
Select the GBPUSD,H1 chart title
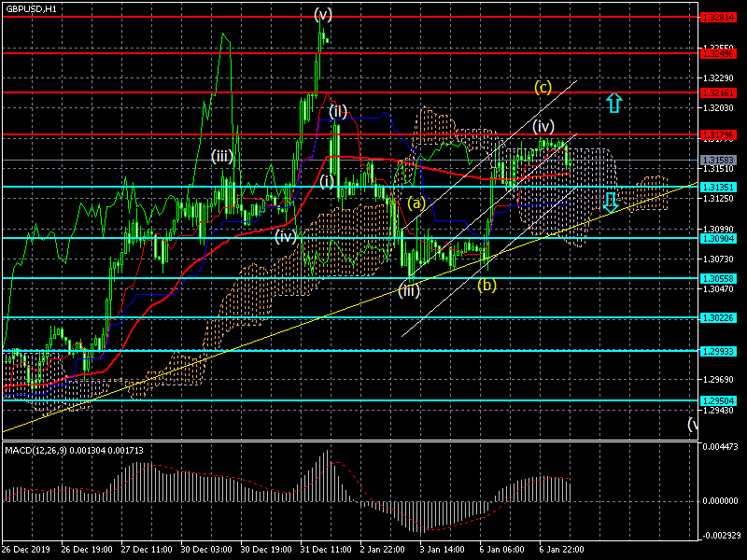tap(32, 8)
